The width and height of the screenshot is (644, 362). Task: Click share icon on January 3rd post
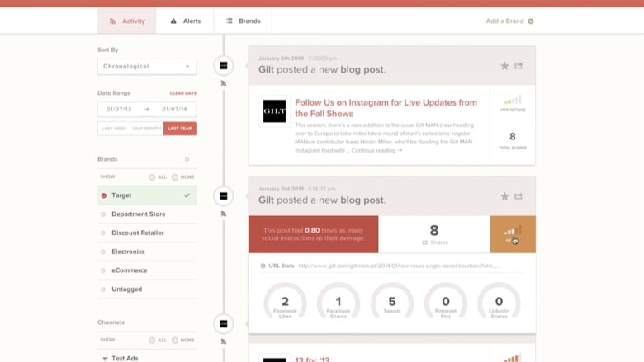pyautogui.click(x=519, y=196)
